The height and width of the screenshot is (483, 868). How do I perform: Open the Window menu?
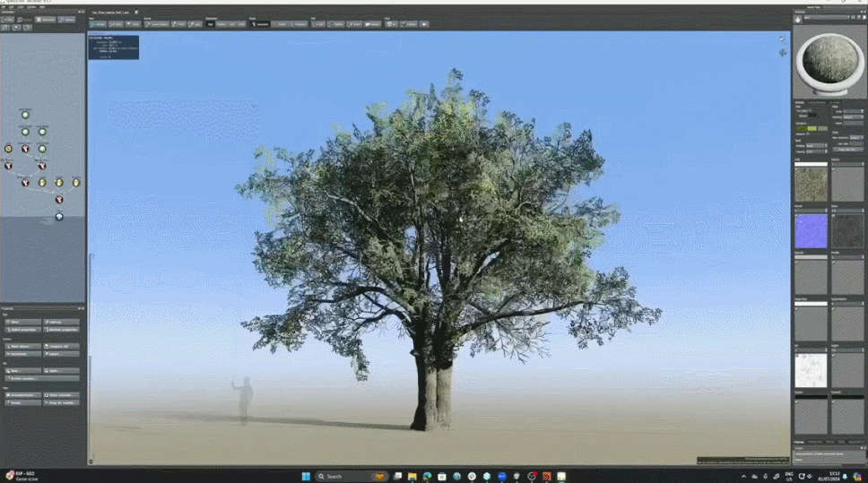coord(31,7)
